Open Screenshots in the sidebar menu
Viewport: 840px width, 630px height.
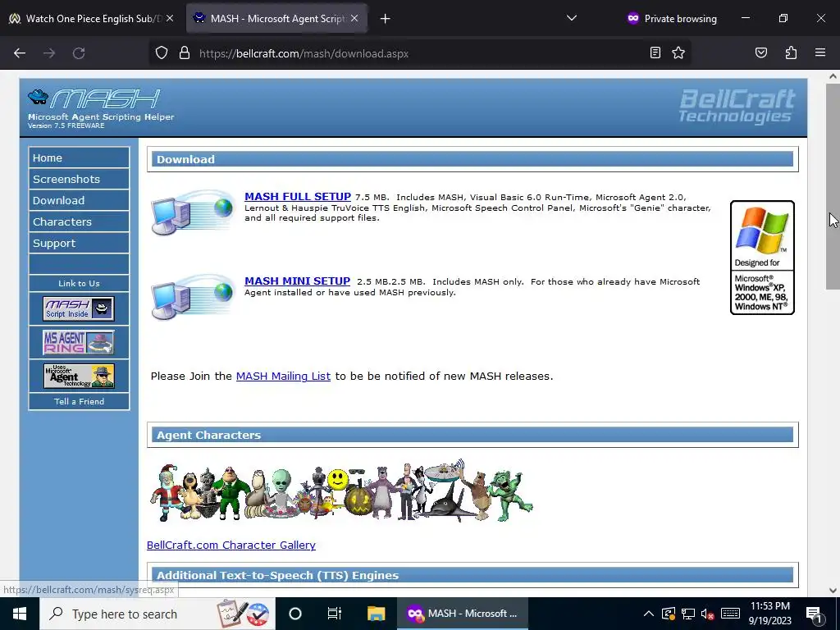[79, 179]
